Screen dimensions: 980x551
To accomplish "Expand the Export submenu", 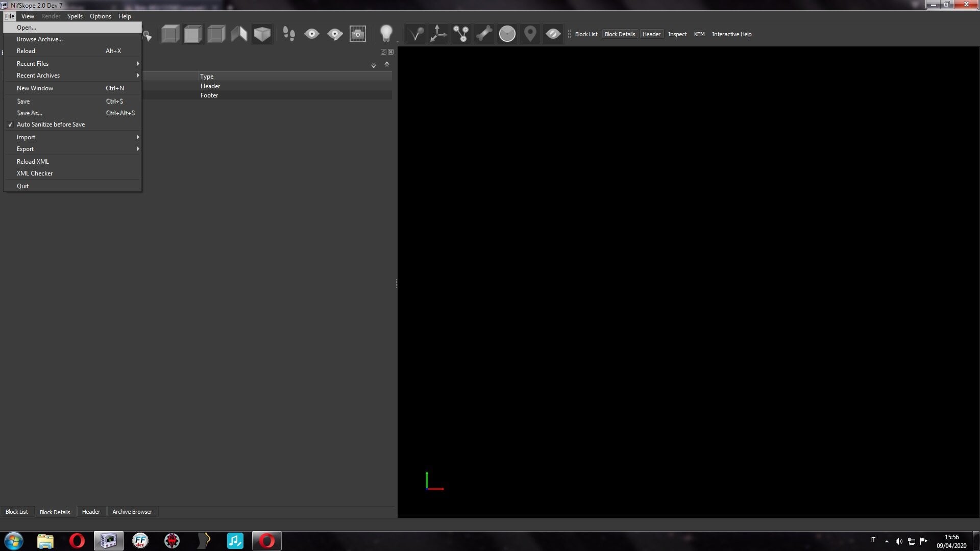I will point(72,149).
